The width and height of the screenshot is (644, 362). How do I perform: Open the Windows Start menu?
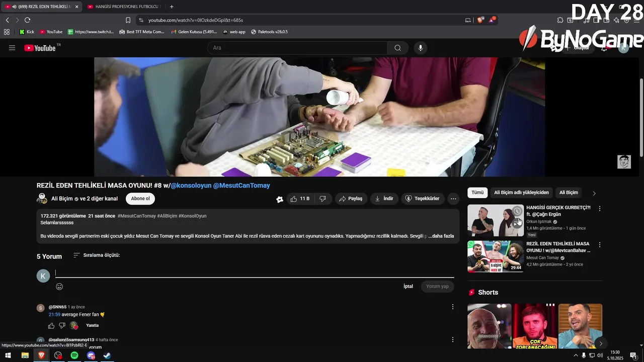pos(8,355)
